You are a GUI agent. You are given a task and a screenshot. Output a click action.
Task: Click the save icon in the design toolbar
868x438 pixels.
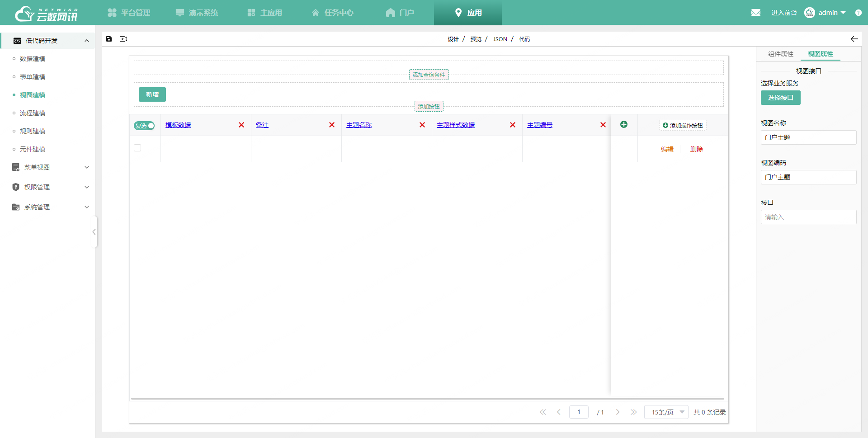[109, 39]
